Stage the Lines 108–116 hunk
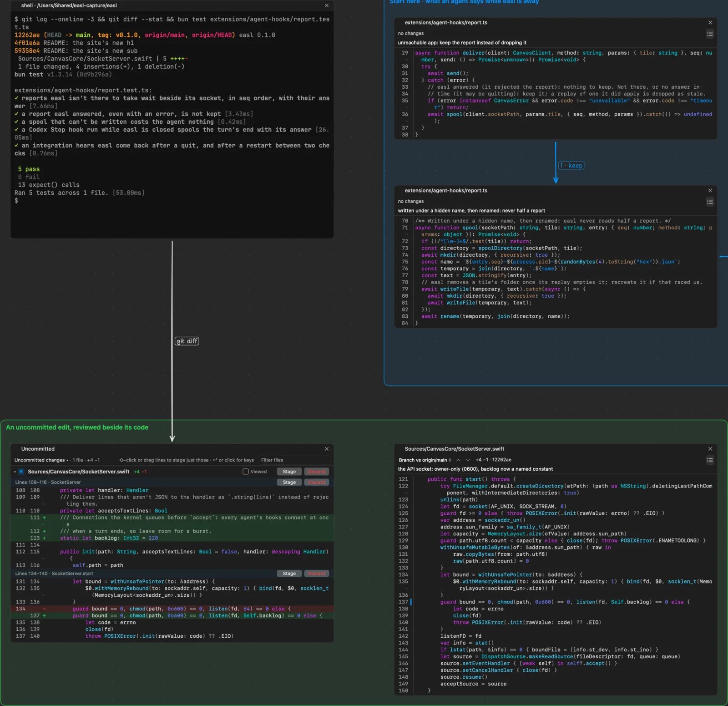Screen dimensions: 728x706 [289, 482]
